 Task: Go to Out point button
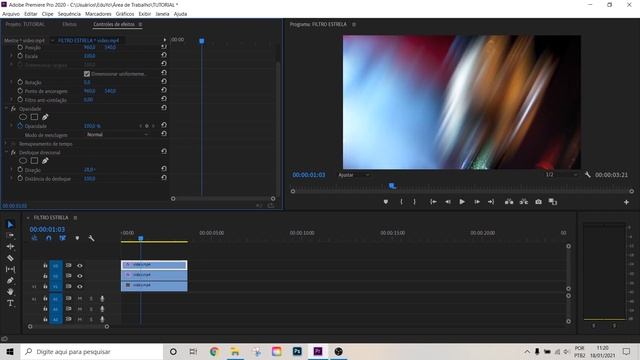point(491,202)
